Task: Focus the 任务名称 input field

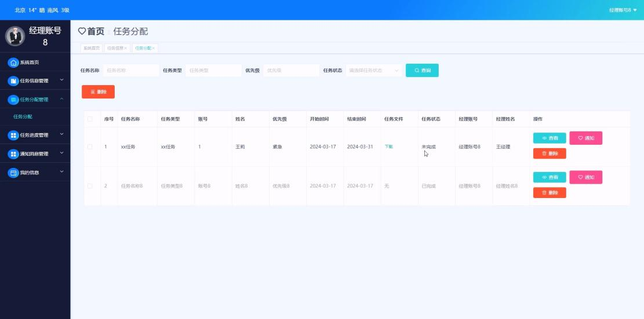Action: 131,71
